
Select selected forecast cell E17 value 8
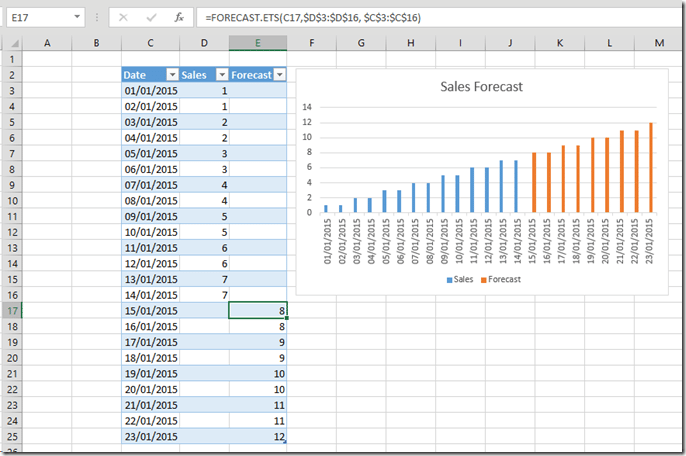(x=258, y=311)
